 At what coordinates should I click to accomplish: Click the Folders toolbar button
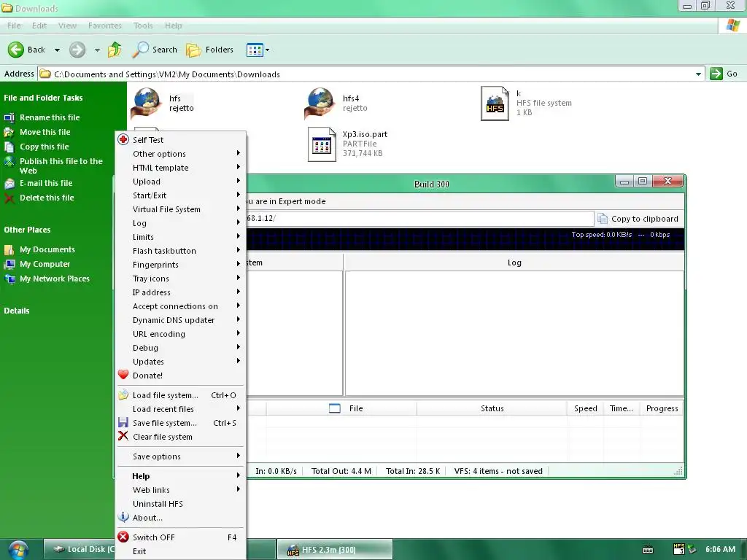pyautogui.click(x=209, y=50)
